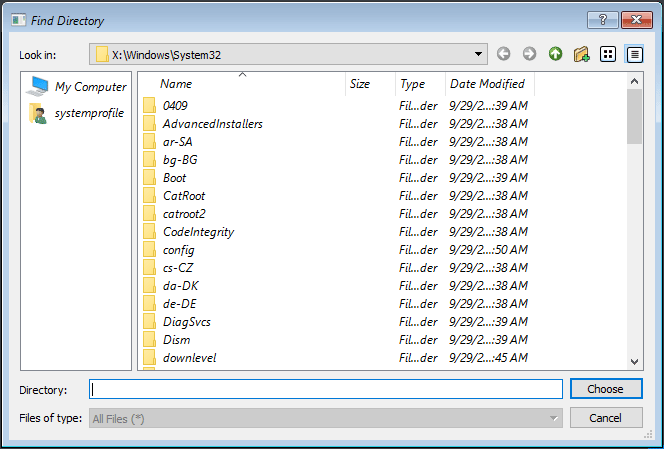The width and height of the screenshot is (664, 449).
Task: Select the CodeIntegrity folder name
Action: pos(199,232)
